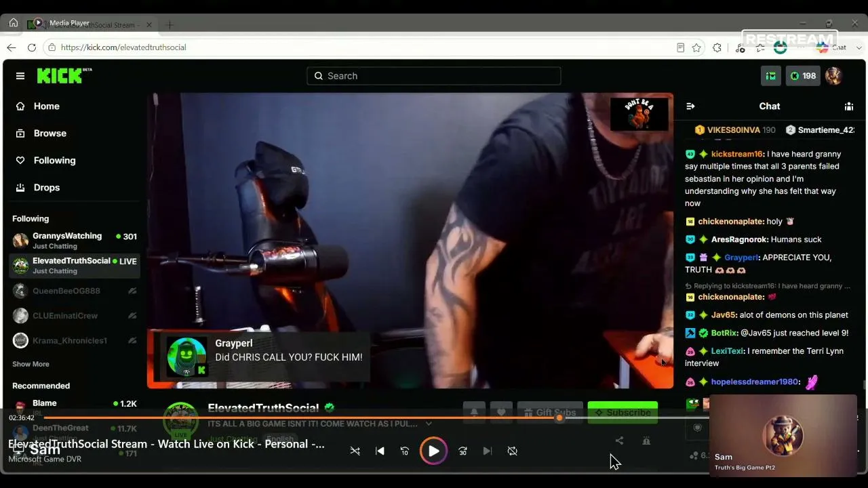Go to next track in Media Player
This screenshot has width=868, height=488.
click(487, 451)
